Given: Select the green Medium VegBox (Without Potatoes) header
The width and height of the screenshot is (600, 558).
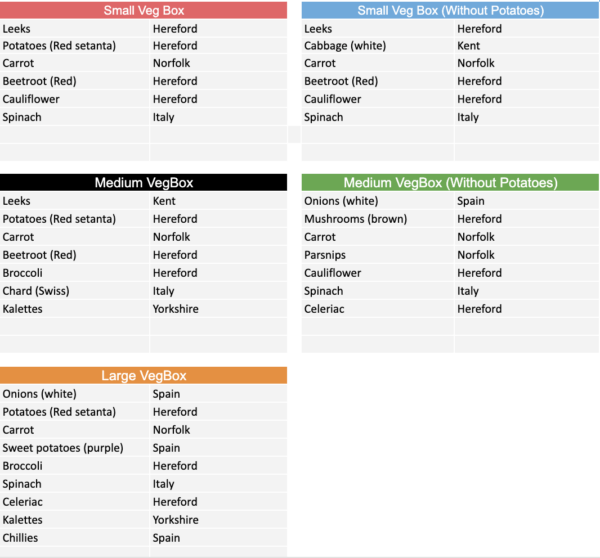Looking at the screenshot, I should [450, 183].
